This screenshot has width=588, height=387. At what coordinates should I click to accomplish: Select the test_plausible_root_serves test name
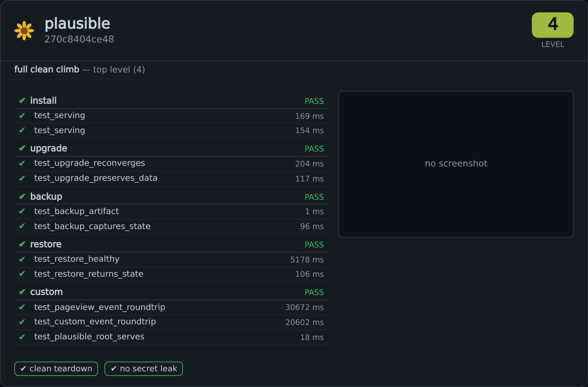[89, 337]
